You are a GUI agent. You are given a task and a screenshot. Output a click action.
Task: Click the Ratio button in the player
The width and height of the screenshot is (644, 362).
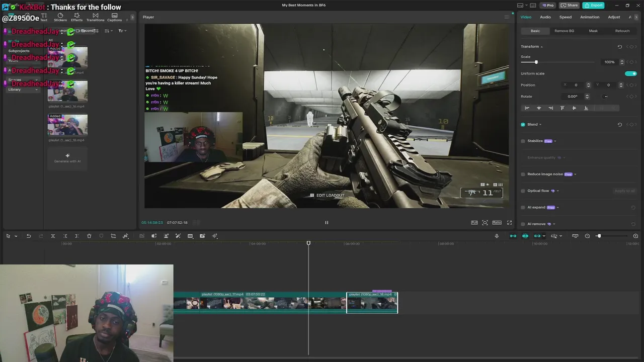pos(497,222)
